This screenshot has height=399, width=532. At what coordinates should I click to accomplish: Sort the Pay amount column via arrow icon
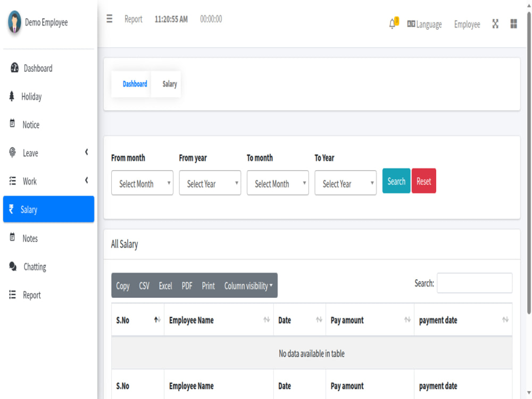pyautogui.click(x=408, y=320)
